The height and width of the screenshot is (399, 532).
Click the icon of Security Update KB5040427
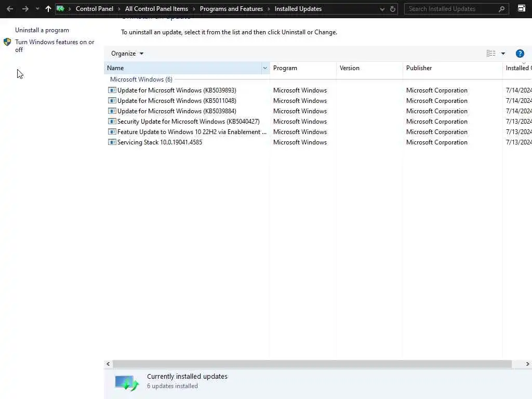tap(112, 121)
